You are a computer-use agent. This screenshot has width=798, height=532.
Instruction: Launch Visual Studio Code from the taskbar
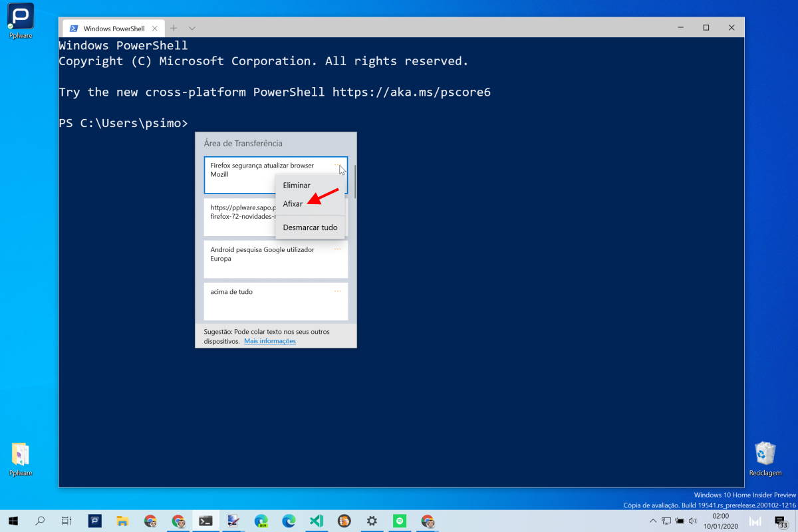[316, 521]
